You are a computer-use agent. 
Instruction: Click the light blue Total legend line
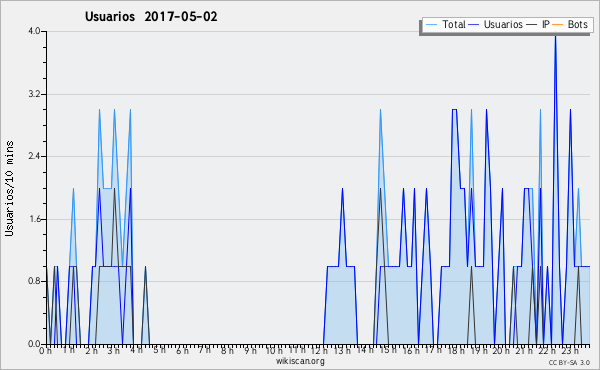click(431, 25)
